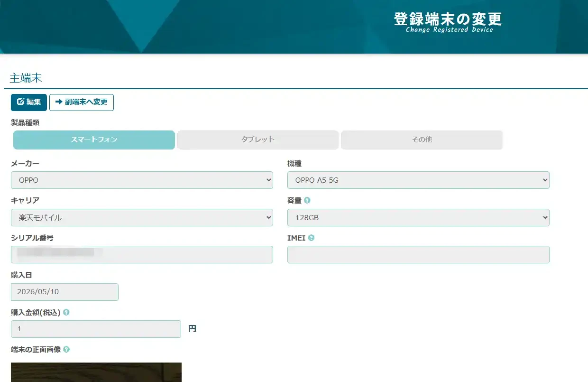Click the help icon next to IMEI
This screenshot has width=588, height=382.
point(311,238)
